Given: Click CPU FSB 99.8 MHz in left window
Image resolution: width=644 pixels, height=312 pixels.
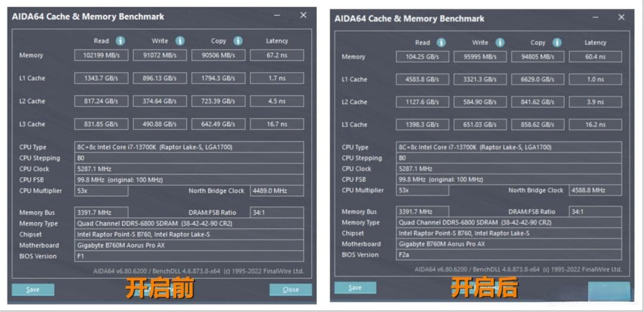Looking at the screenshot, I should (189, 180).
